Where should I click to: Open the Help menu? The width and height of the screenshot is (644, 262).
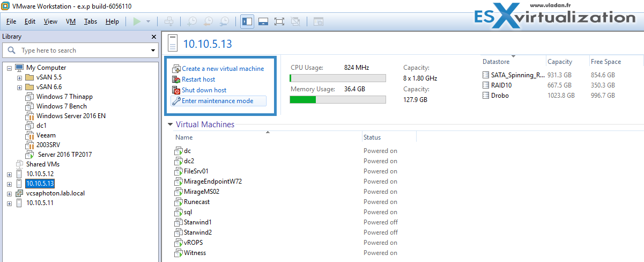112,21
